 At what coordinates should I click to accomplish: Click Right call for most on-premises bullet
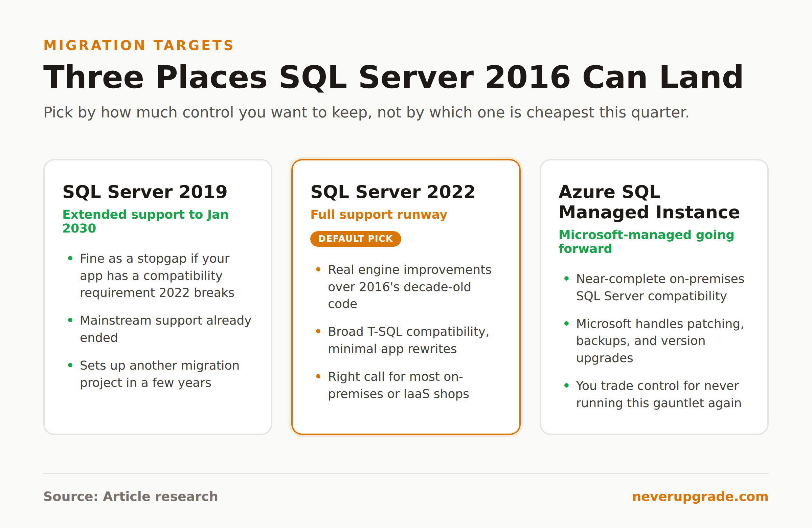399,385
